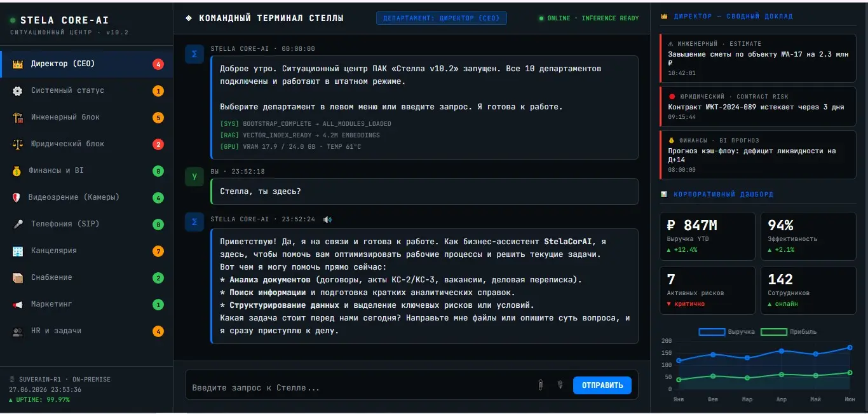Screen dimensions: 868x414
Task: Click the ОТПРАВИТЬ send button
Action: (602, 385)
